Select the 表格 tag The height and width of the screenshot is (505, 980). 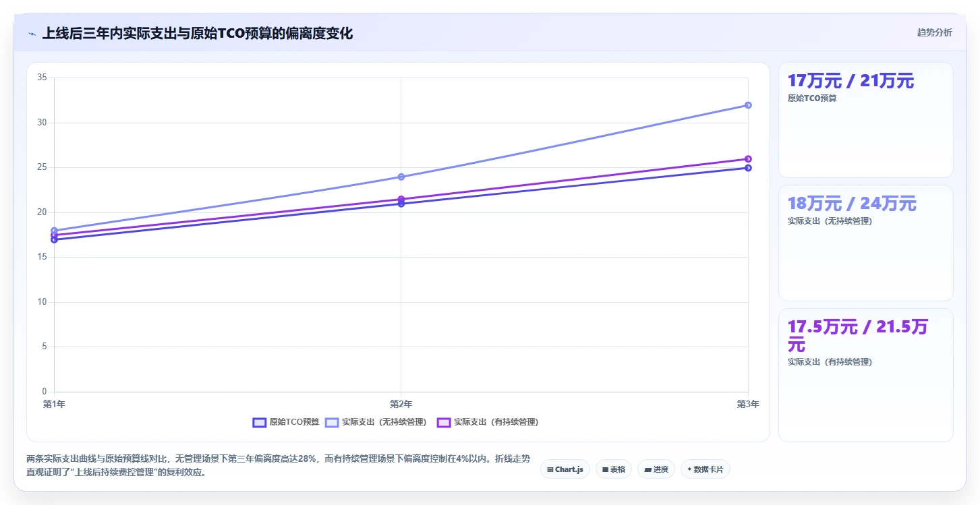tap(614, 469)
